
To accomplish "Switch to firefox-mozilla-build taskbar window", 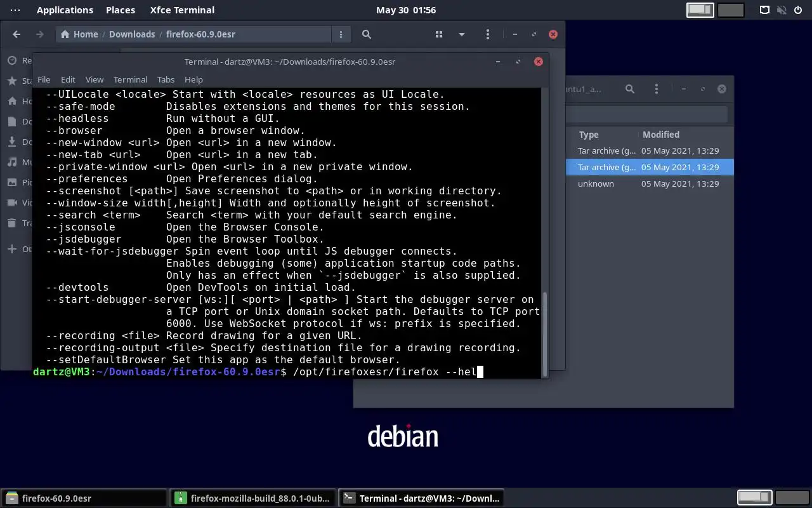I will (x=253, y=498).
